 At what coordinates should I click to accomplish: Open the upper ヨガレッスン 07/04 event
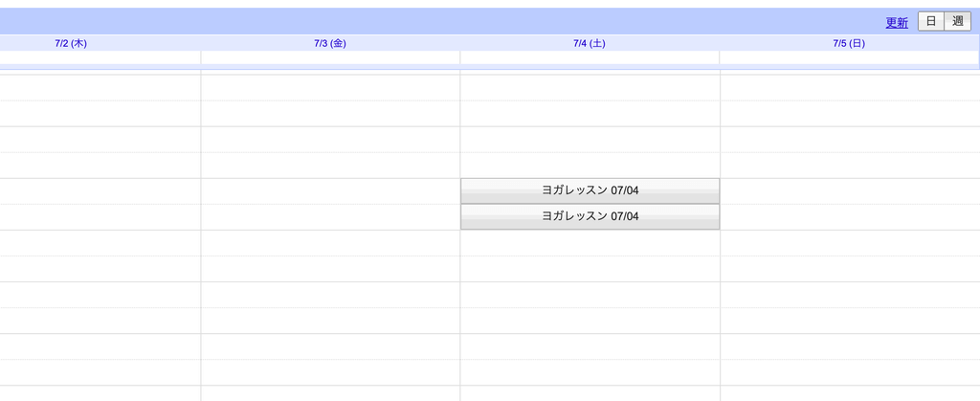point(590,190)
